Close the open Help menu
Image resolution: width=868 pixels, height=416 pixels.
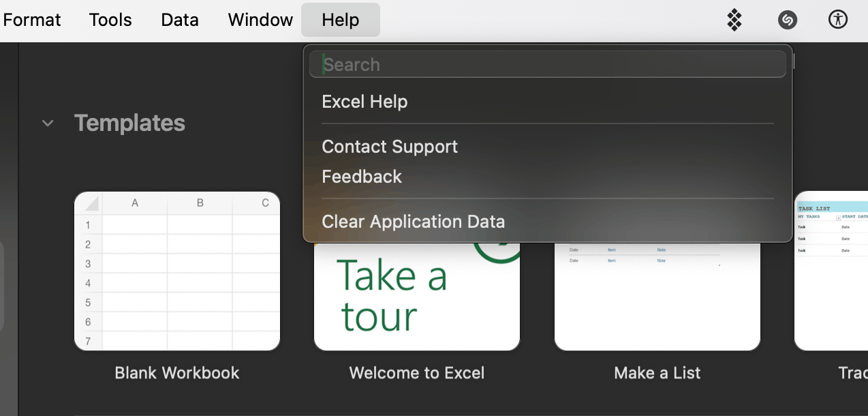[341, 20]
